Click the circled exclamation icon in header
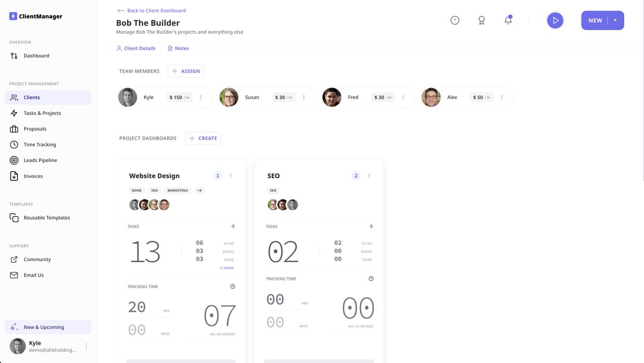The image size is (644, 363). pos(455,20)
